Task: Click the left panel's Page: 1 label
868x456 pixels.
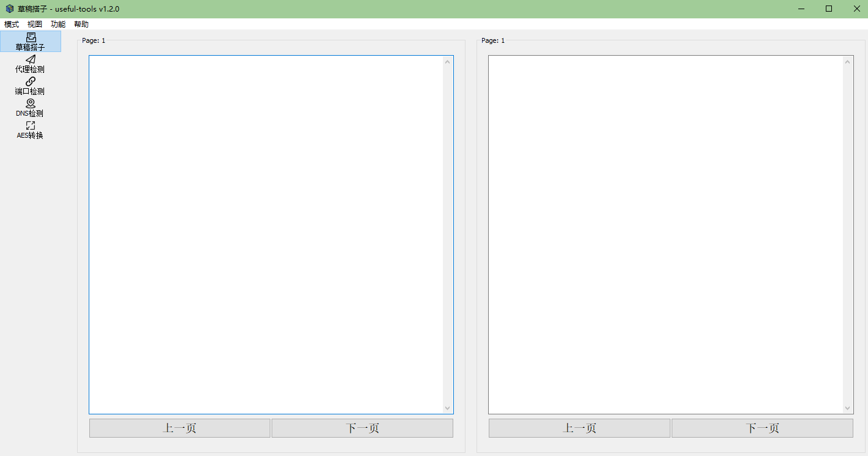Action: [x=94, y=40]
